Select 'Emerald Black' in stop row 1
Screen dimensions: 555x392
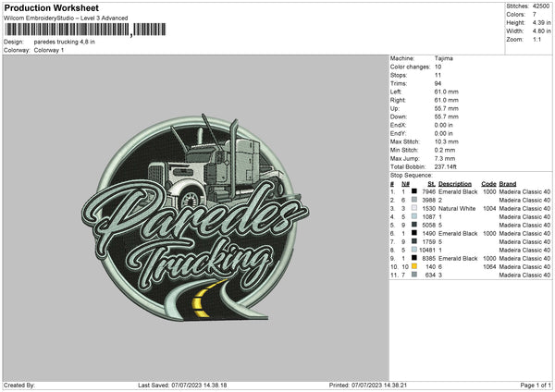(458, 191)
